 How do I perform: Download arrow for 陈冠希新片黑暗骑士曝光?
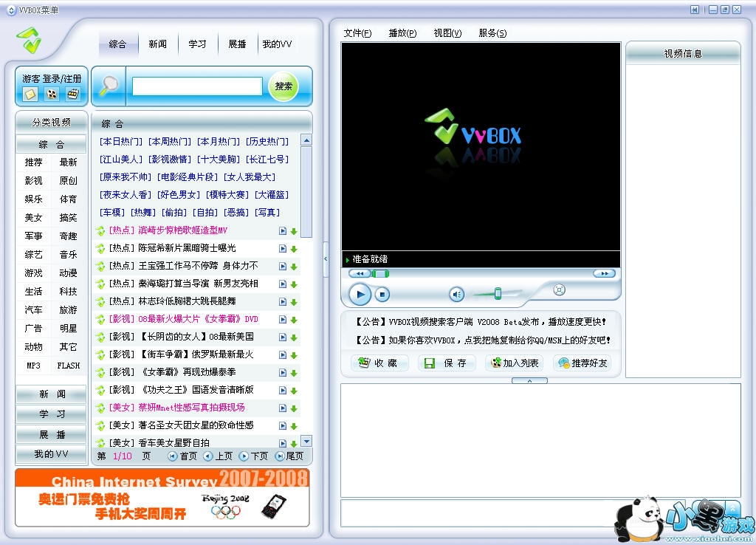click(x=294, y=249)
